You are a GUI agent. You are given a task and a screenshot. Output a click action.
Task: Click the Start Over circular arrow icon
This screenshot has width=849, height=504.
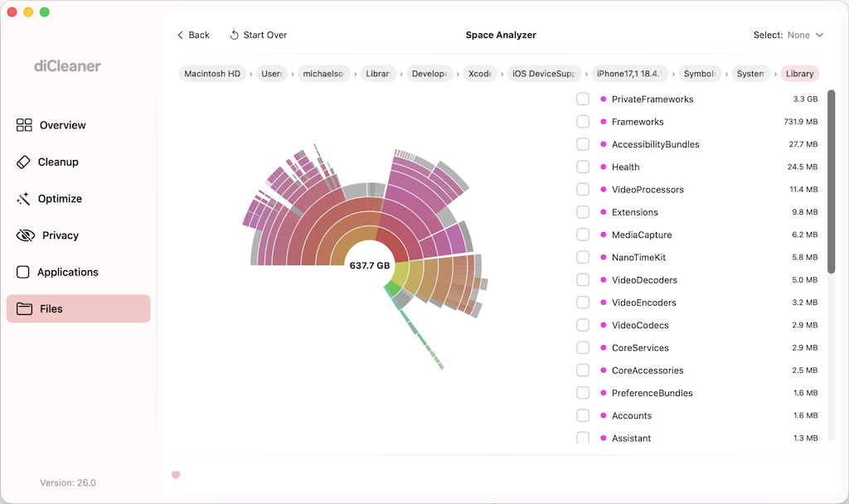coord(235,35)
